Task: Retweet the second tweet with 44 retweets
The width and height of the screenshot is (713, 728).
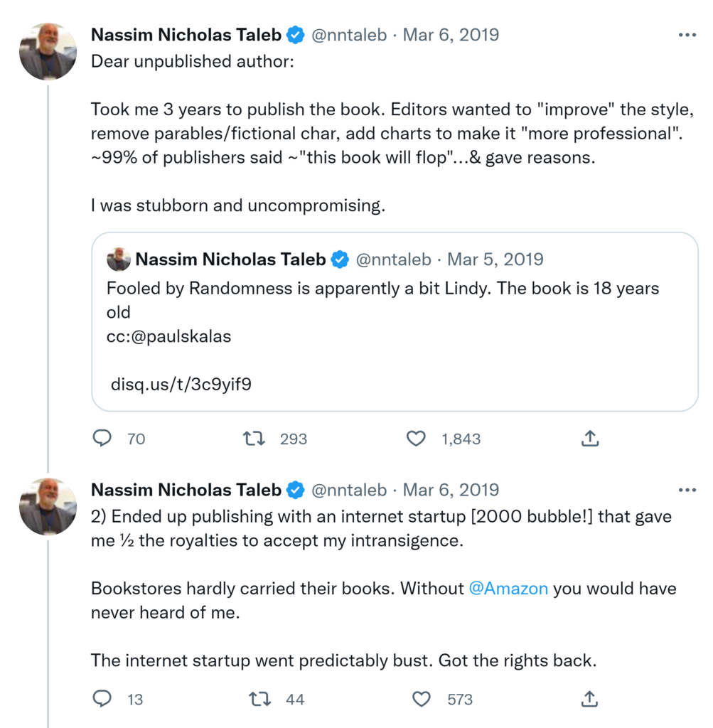Action: point(259,700)
